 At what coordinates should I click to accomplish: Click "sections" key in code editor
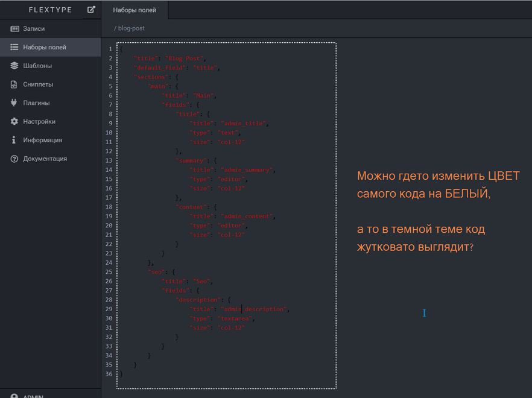coord(151,77)
